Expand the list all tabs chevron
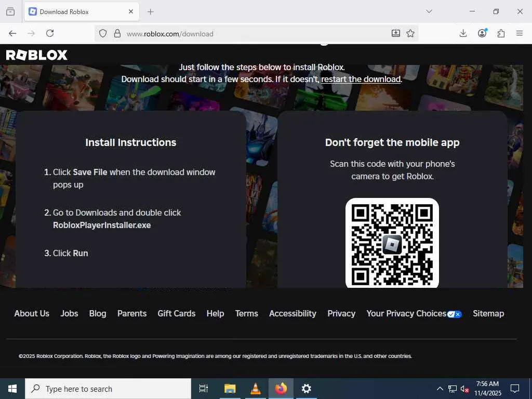The height and width of the screenshot is (399, 532). click(x=429, y=11)
